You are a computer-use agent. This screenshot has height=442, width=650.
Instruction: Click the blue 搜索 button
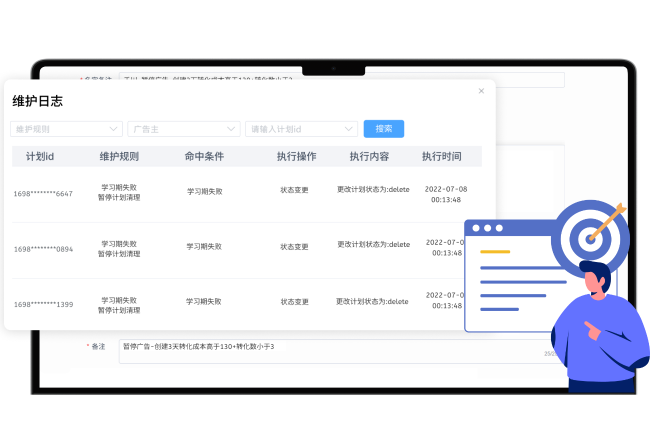(x=384, y=129)
